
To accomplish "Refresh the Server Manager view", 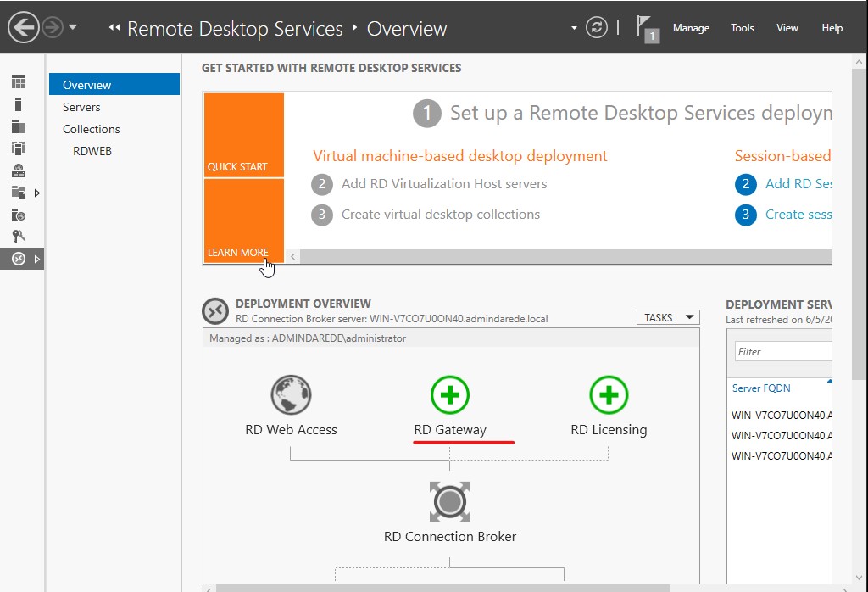I will pyautogui.click(x=597, y=27).
